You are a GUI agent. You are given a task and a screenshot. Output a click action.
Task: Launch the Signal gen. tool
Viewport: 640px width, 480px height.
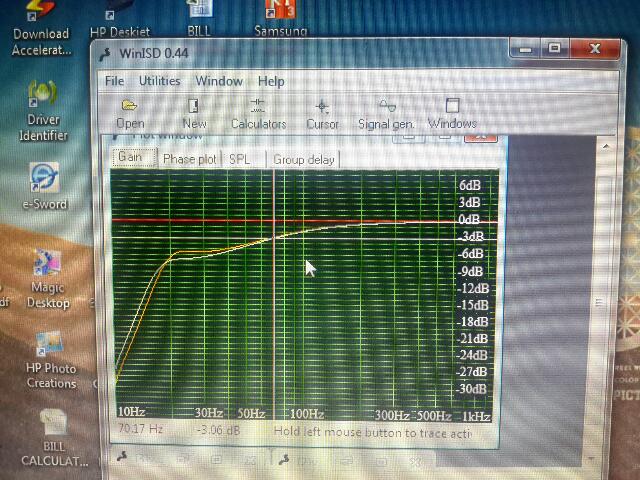pyautogui.click(x=387, y=107)
